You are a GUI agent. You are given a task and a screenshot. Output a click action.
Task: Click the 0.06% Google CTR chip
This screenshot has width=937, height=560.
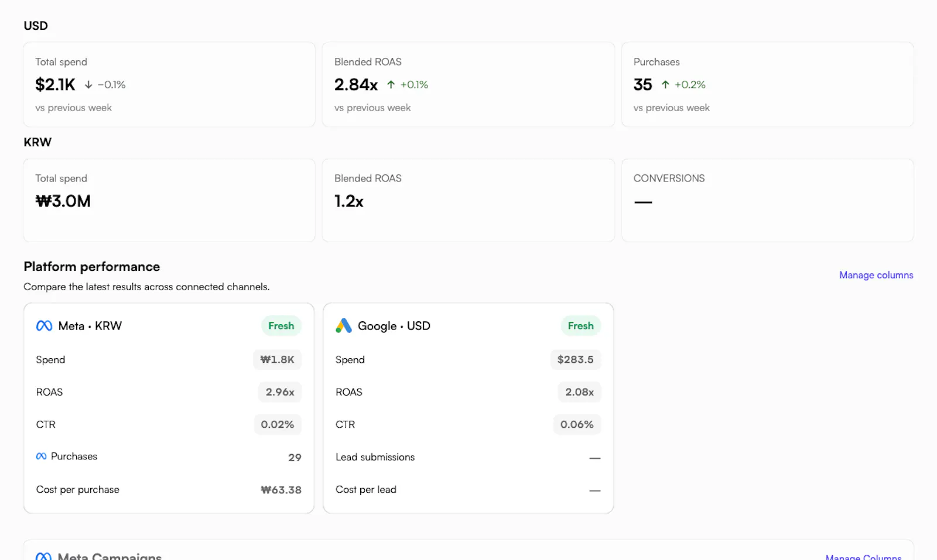[x=577, y=425]
